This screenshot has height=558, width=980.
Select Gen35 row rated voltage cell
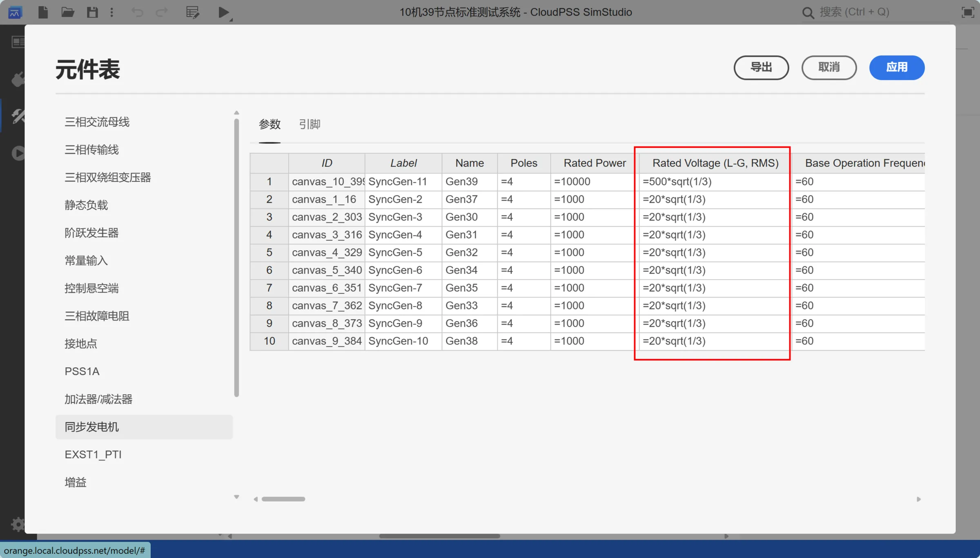pos(715,288)
